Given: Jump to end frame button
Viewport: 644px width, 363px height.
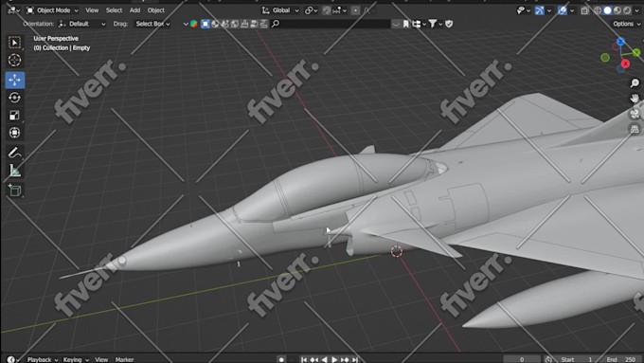Looking at the screenshot, I should 355,360.
